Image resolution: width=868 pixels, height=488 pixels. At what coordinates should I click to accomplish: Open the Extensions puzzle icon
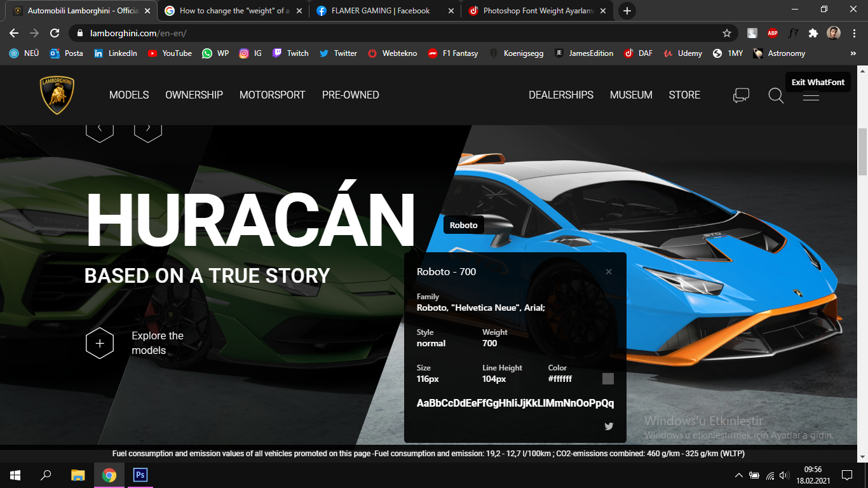pos(813,33)
